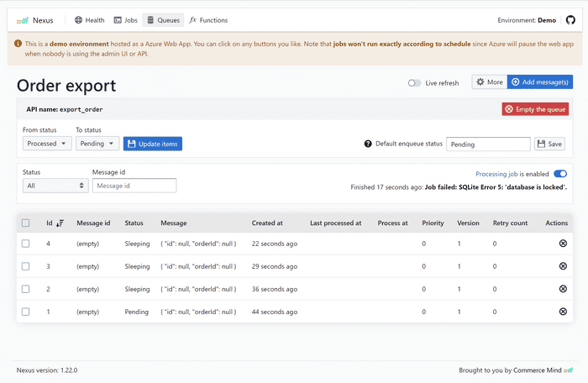This screenshot has width=588, height=383.
Task: Enable the Live refresh switch
Action: (414, 83)
